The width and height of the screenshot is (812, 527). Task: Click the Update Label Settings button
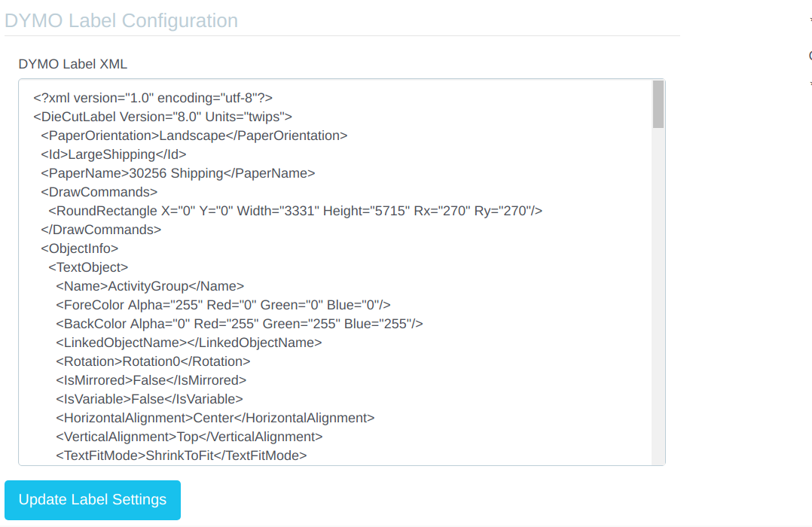[92, 500]
